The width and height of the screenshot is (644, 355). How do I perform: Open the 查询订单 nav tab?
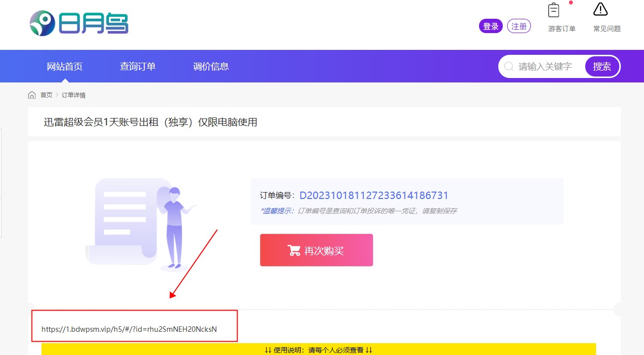coord(138,66)
